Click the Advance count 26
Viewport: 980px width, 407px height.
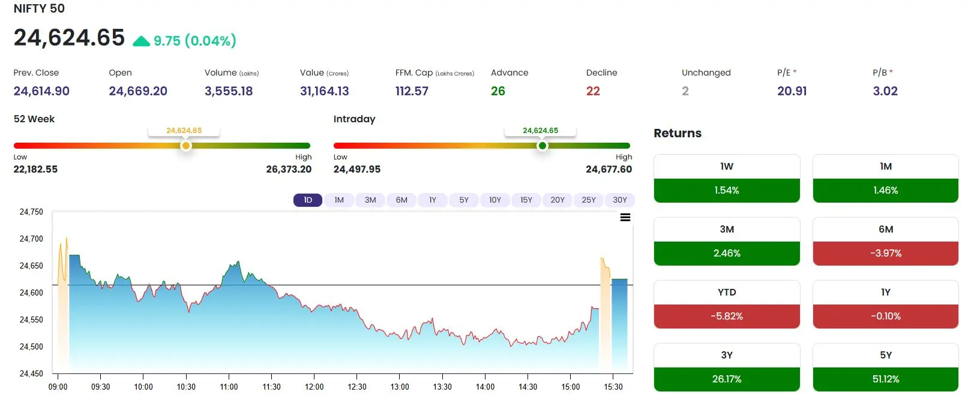tap(498, 91)
